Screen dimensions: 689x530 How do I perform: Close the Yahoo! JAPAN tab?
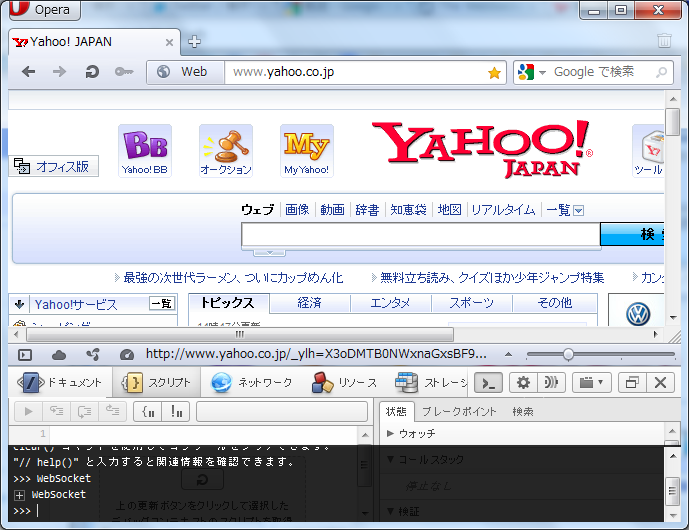coord(169,42)
